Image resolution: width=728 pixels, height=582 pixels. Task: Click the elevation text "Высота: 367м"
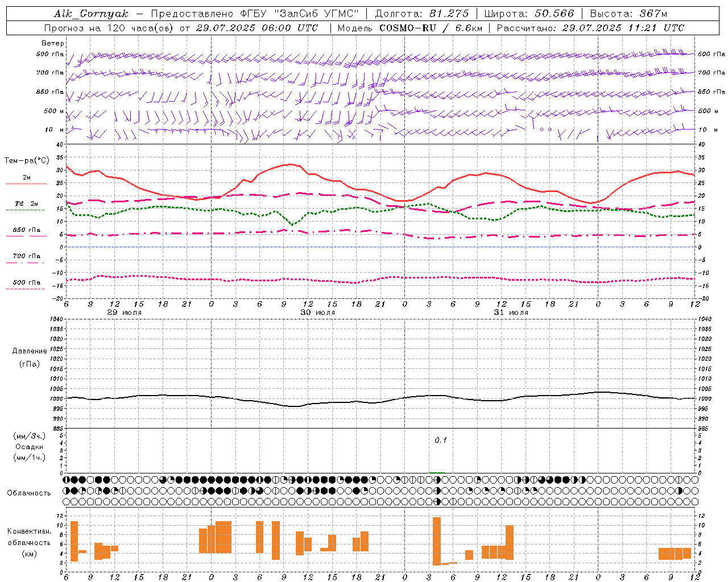pos(628,14)
